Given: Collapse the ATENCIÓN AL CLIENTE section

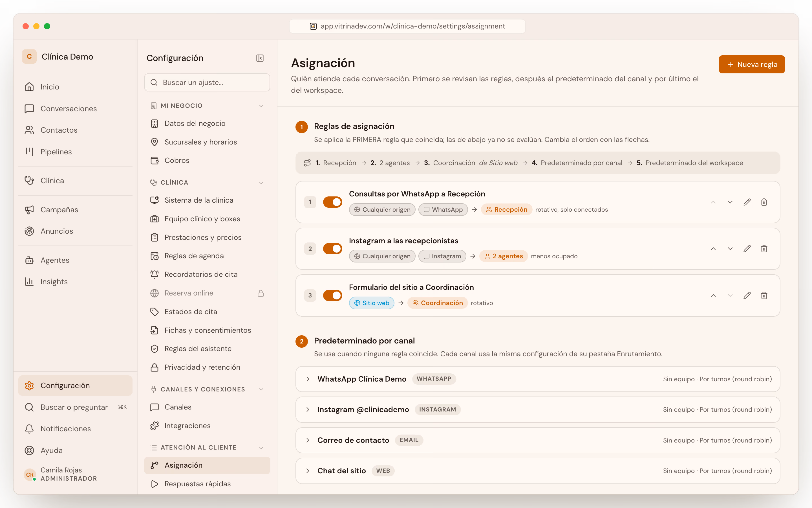Looking at the screenshot, I should click(261, 447).
